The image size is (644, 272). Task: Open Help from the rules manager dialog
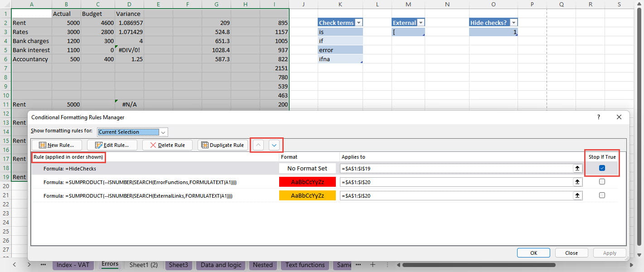598,117
